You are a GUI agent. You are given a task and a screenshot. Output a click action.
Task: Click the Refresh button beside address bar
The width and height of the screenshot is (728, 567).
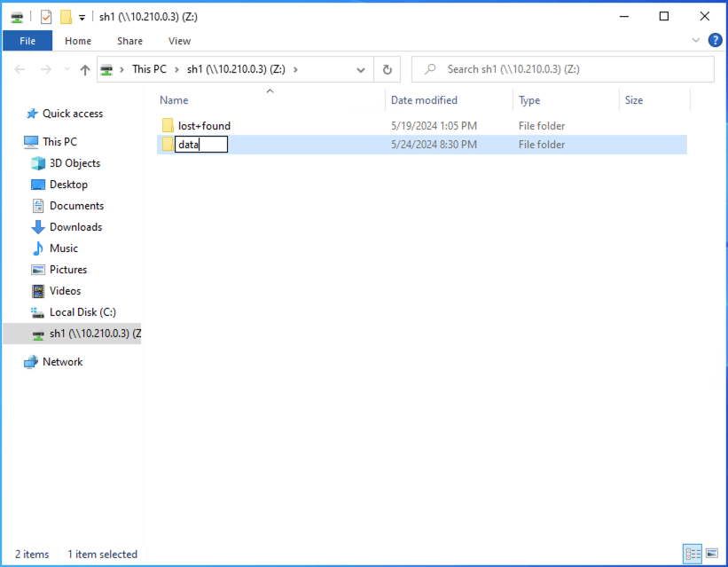[387, 69]
